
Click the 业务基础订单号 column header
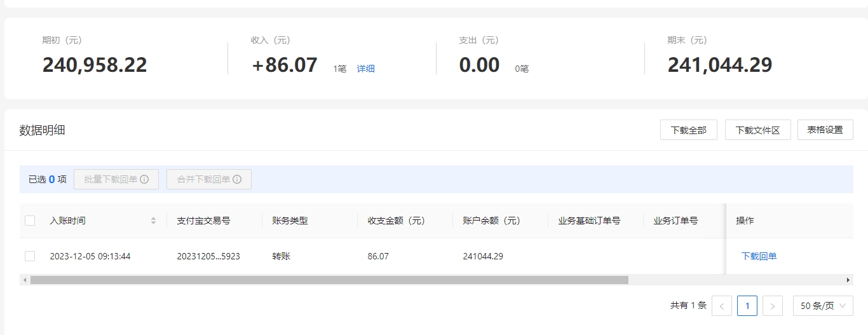point(589,221)
